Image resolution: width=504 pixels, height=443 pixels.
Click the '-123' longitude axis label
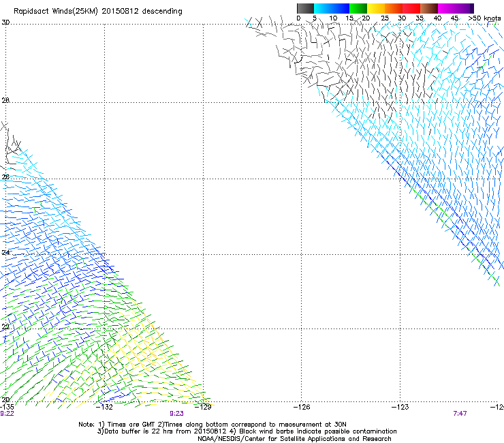[x=400, y=407]
